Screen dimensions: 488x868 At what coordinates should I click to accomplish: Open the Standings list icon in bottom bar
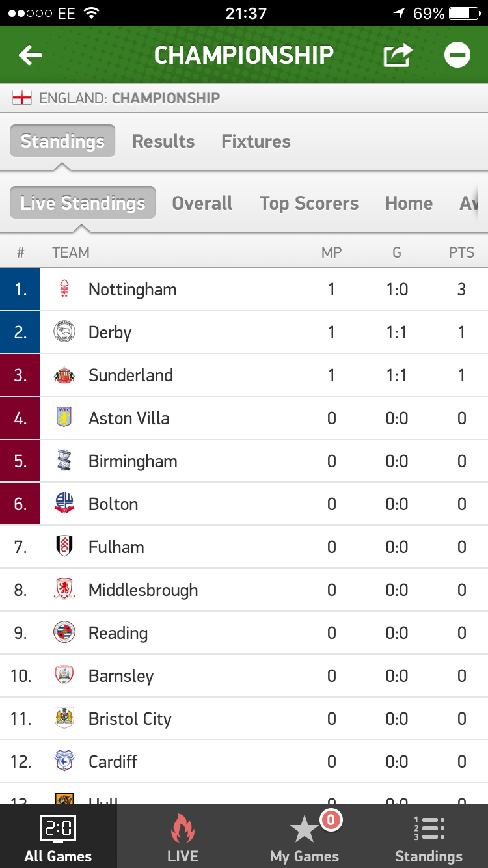click(429, 829)
